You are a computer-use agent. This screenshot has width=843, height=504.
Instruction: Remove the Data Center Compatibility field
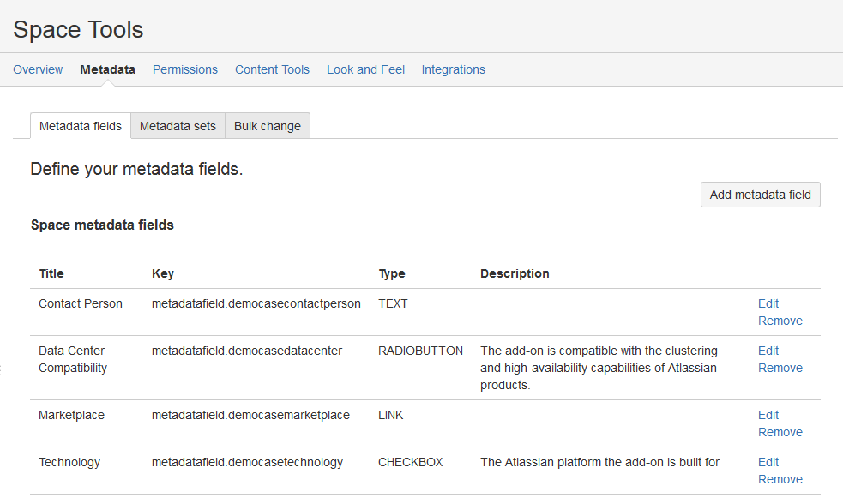pyautogui.click(x=780, y=368)
